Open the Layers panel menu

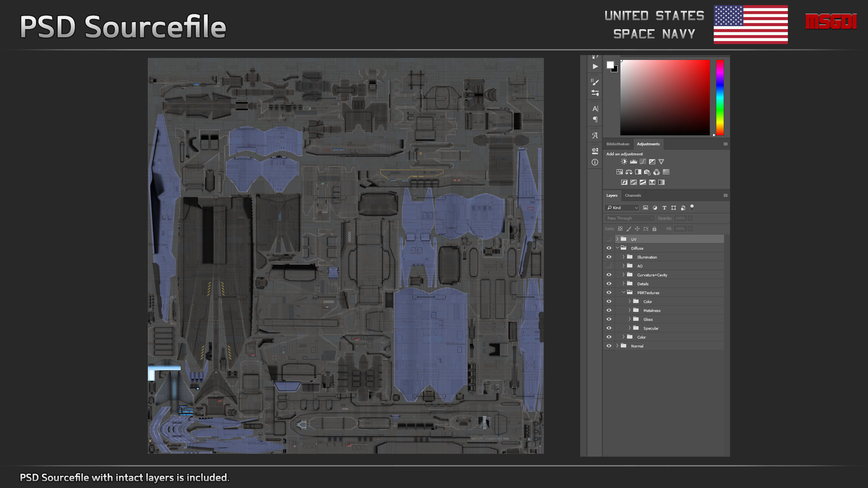pos(725,195)
